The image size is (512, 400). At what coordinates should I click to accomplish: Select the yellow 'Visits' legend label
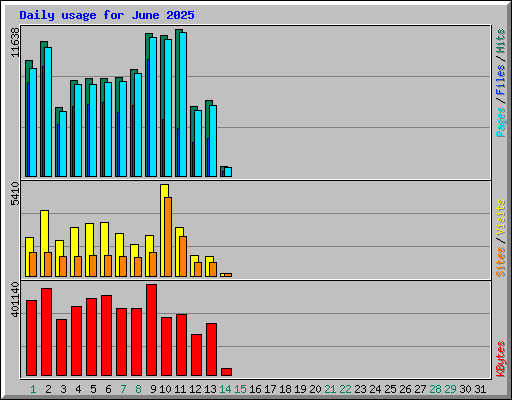click(501, 217)
